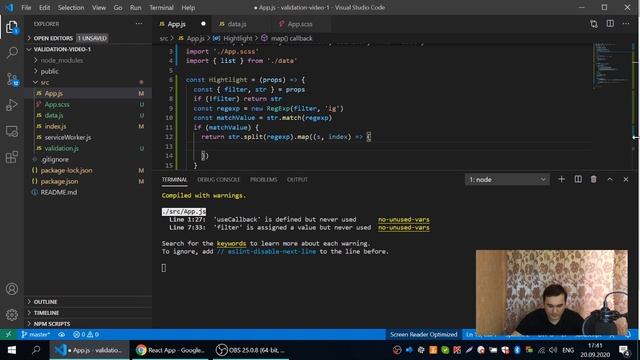This screenshot has width=640, height=360.
Task: Open the Terminal menu
Action: (x=161, y=7)
